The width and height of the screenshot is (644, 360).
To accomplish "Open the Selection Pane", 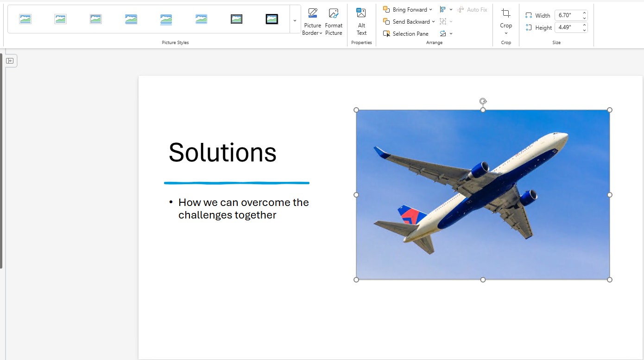I will 406,34.
